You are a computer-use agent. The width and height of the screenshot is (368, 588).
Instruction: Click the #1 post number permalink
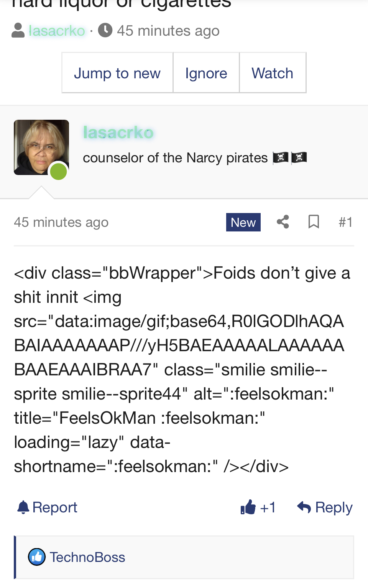click(x=345, y=222)
